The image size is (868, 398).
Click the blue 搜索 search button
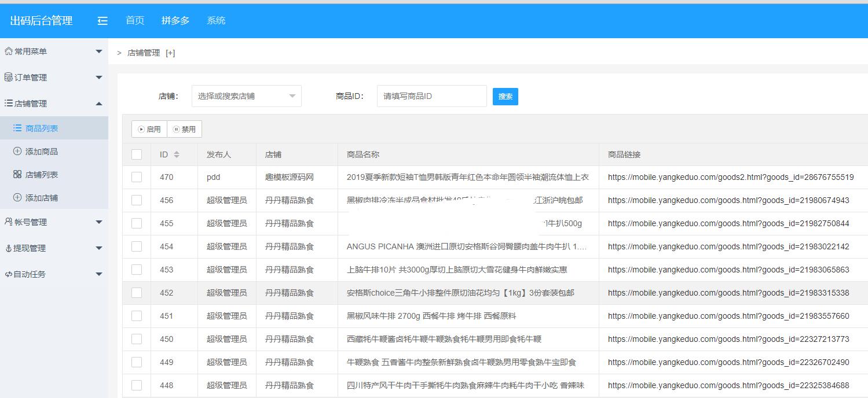[504, 95]
